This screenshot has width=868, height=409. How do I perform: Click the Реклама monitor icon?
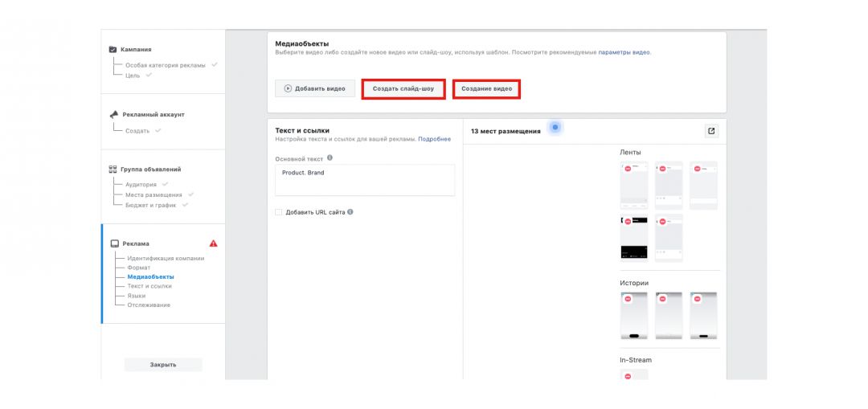[x=115, y=243]
